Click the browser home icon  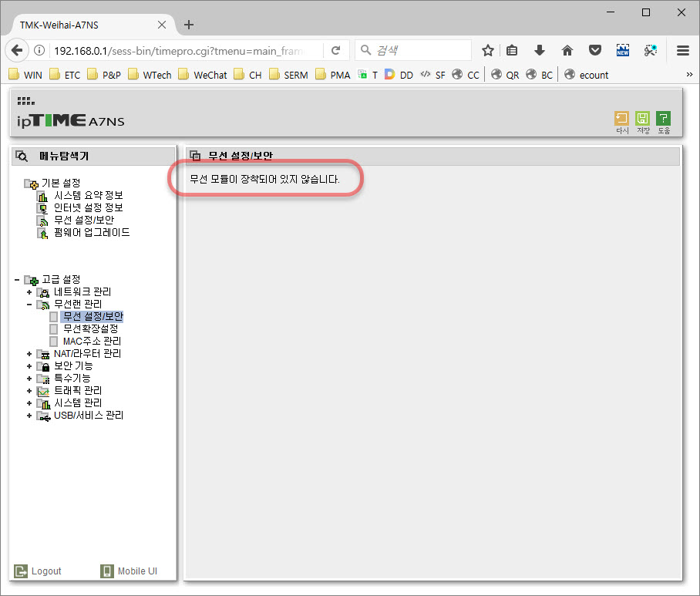coord(567,50)
